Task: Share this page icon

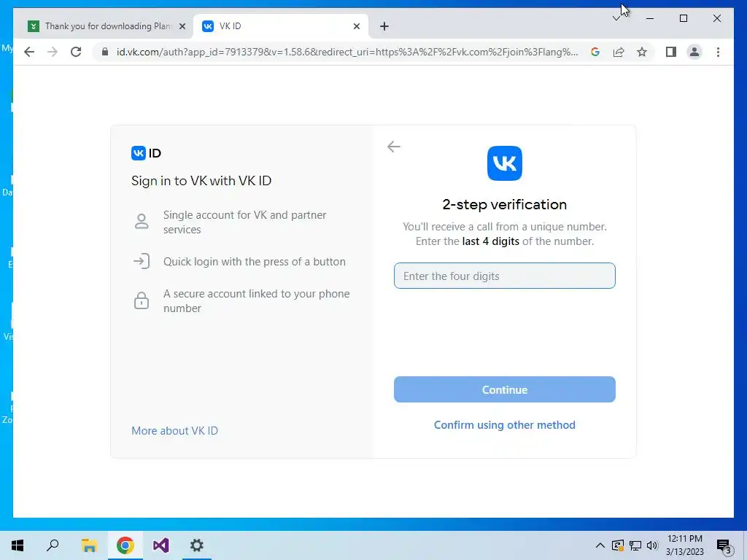Action: pos(619,52)
